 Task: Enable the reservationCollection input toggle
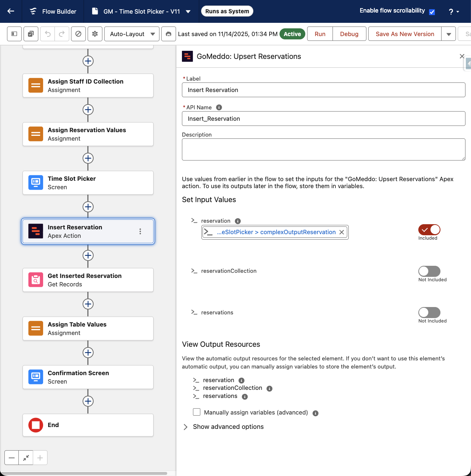pyautogui.click(x=429, y=271)
